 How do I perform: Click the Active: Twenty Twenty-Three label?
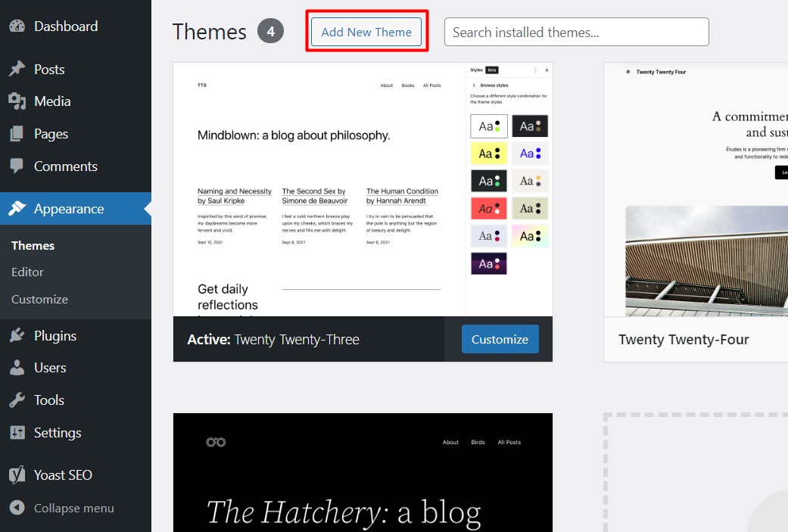click(273, 340)
